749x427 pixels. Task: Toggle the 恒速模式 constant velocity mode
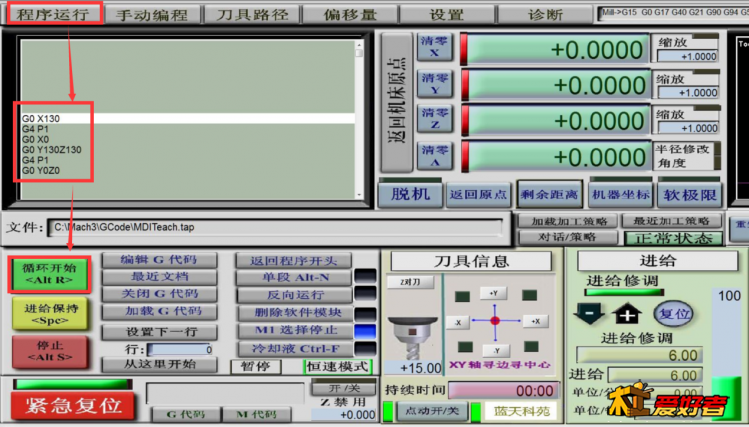tap(337, 367)
